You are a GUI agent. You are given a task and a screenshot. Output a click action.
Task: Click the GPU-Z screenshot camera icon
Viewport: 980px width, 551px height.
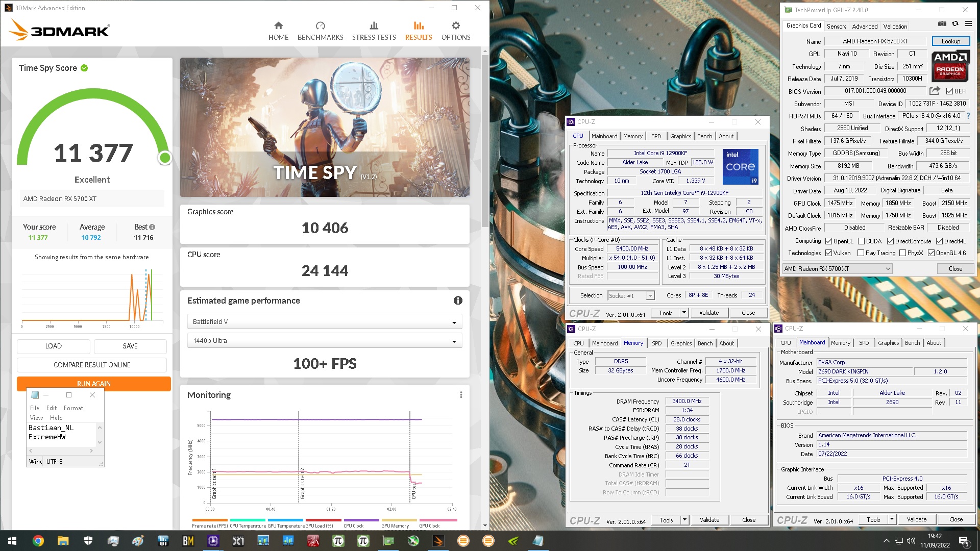point(942,23)
